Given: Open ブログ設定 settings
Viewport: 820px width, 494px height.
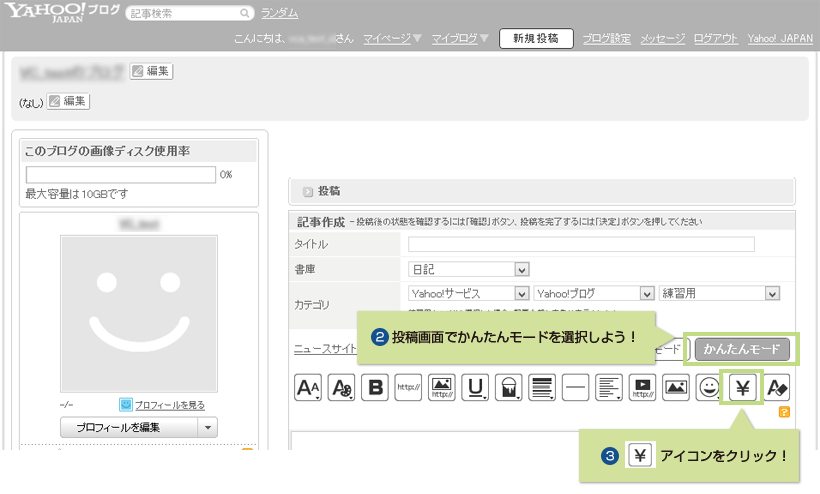Looking at the screenshot, I should click(x=607, y=38).
